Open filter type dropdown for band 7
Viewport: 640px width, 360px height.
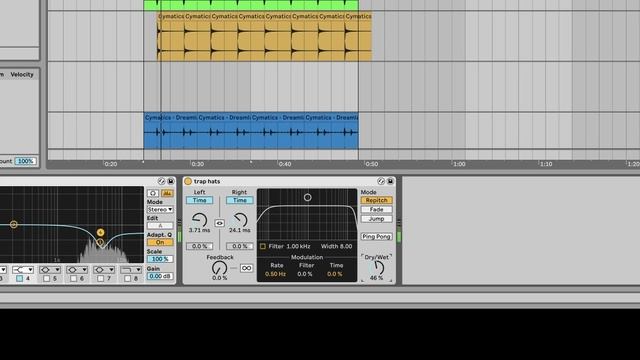coord(104,270)
